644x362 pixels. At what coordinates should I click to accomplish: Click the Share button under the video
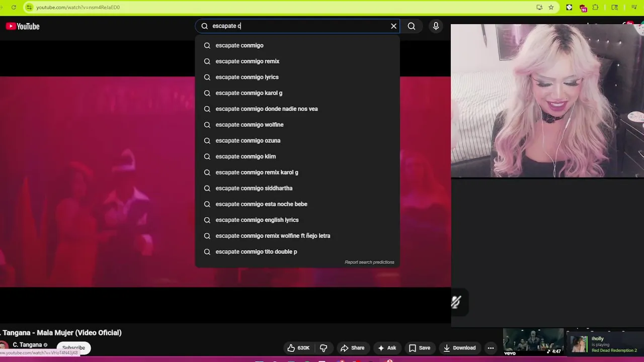pos(352,348)
